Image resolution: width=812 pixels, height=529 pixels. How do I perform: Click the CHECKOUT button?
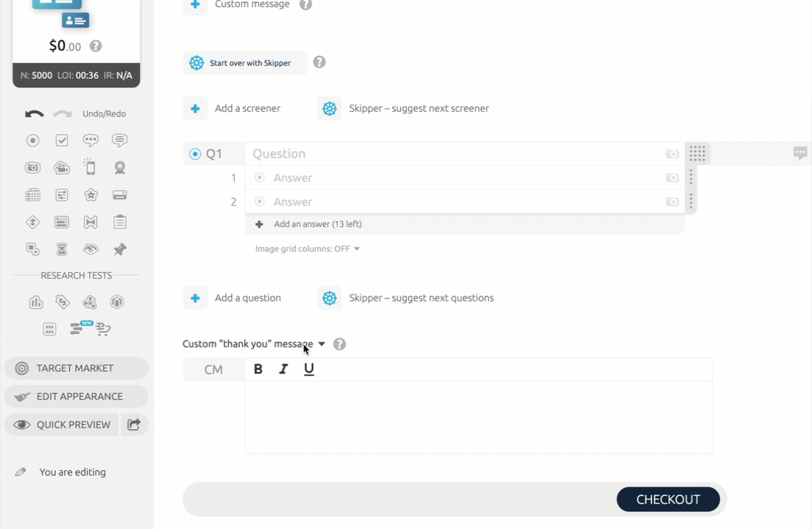[668, 499]
